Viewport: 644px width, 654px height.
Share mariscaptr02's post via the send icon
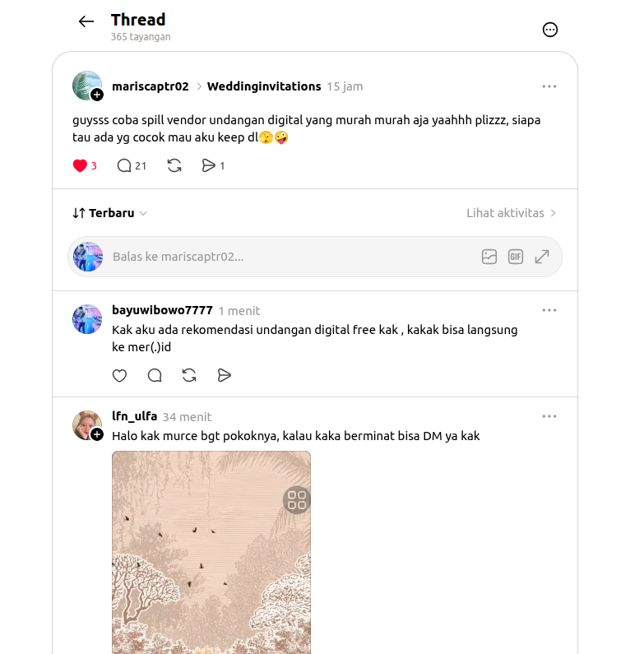pyautogui.click(x=208, y=166)
